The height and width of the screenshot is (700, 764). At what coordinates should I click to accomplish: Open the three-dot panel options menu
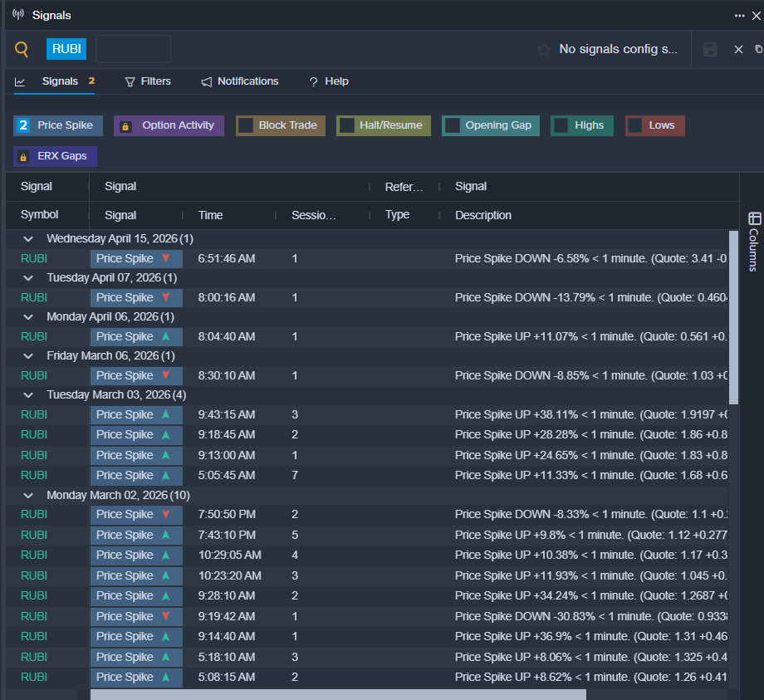pos(739,16)
